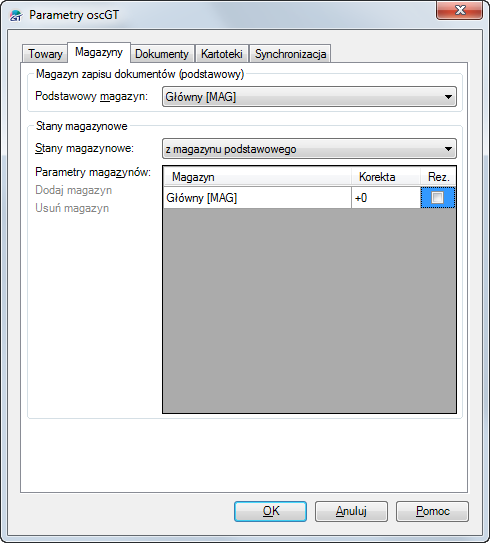Cancel with the Anuluj button
Image resolution: width=490 pixels, height=543 pixels.
pos(351,511)
